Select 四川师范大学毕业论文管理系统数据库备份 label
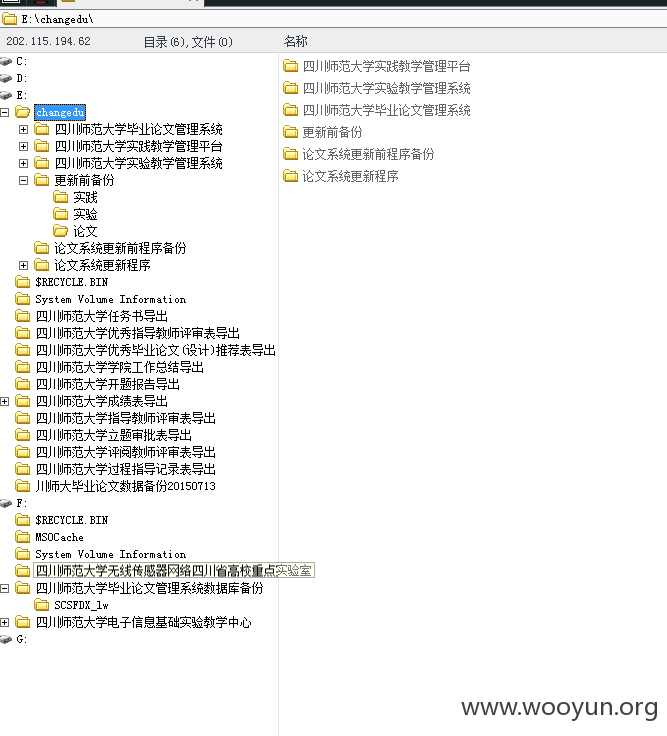The image size is (667, 736). coord(150,588)
